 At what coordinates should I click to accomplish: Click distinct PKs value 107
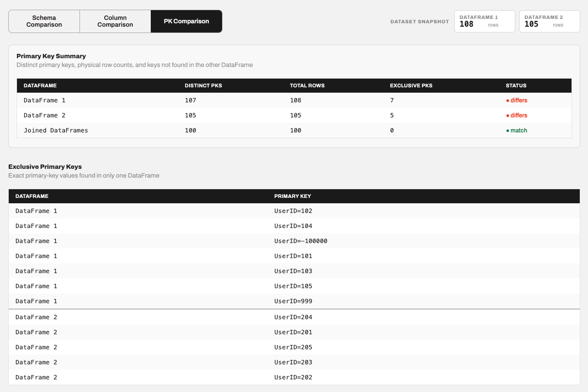tap(191, 100)
